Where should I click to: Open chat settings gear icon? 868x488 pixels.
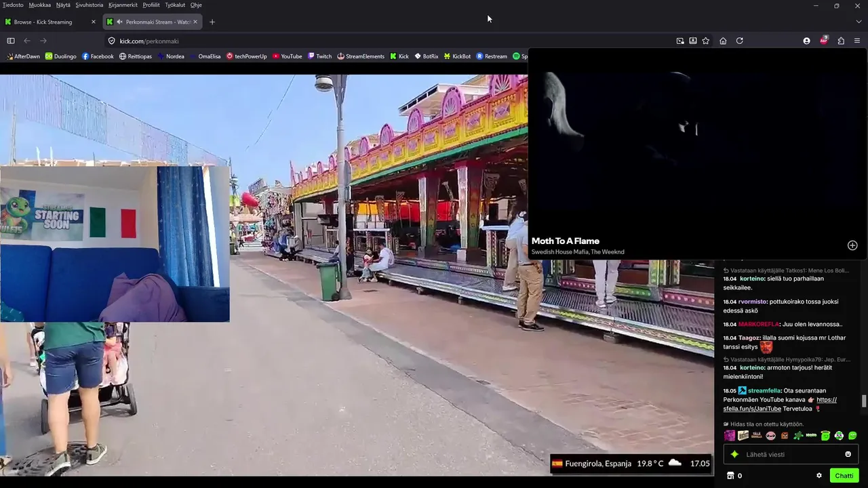coord(819,476)
